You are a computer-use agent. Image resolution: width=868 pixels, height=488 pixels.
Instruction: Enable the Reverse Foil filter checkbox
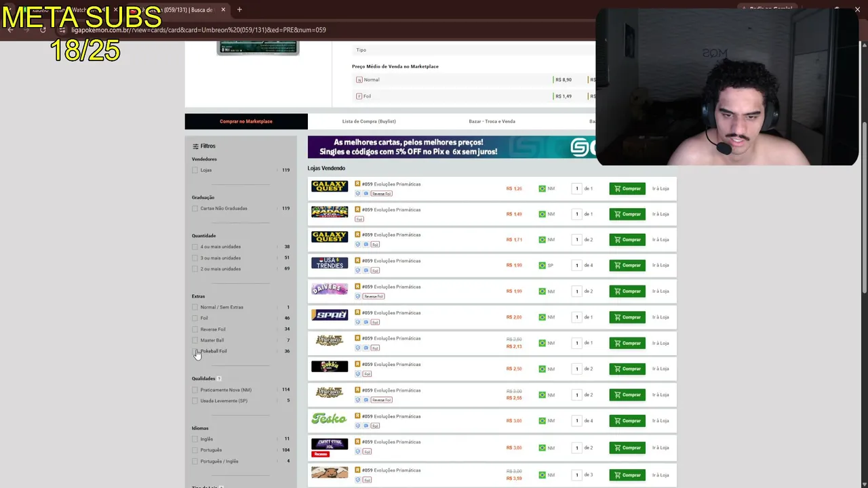[195, 329]
